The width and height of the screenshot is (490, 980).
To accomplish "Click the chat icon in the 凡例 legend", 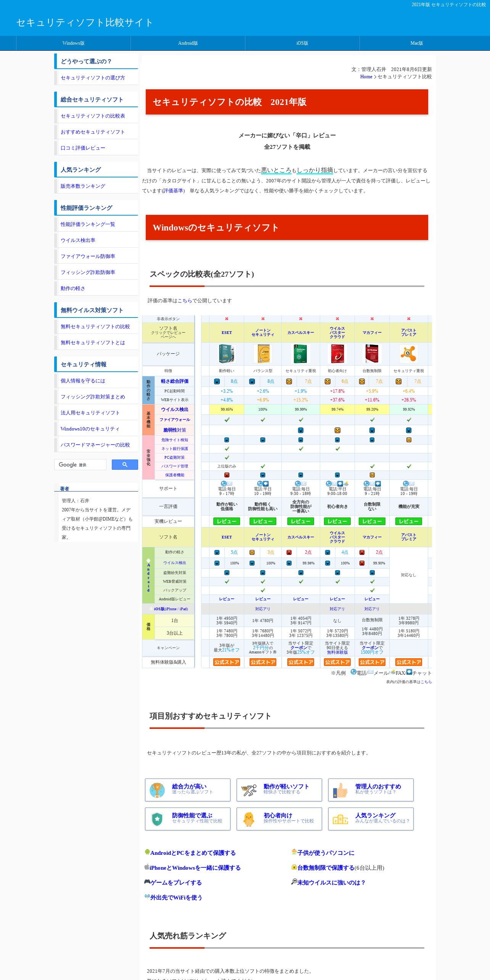I will pyautogui.click(x=409, y=672).
